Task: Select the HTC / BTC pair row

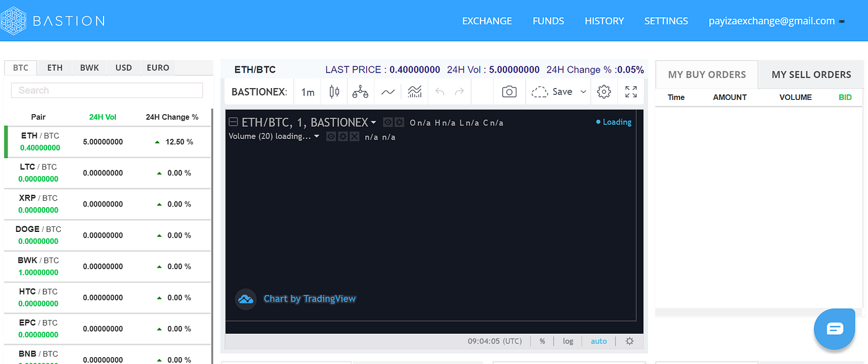Action: tap(107, 297)
